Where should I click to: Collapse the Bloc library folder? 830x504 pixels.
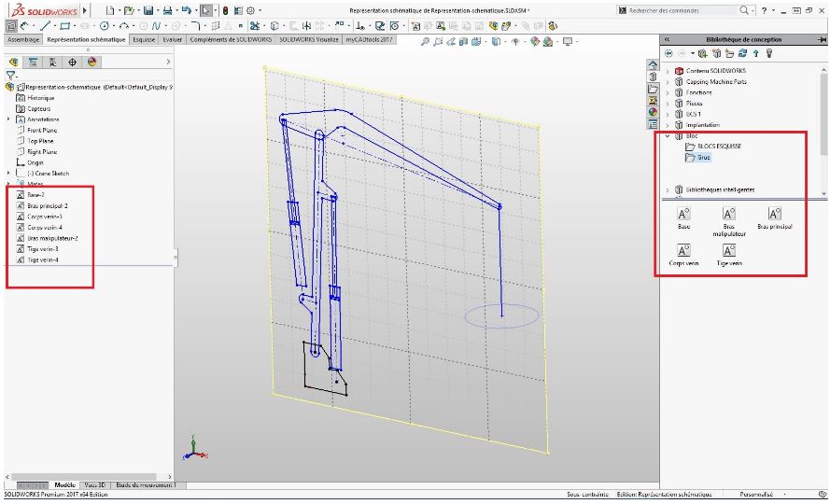pyautogui.click(x=668, y=136)
